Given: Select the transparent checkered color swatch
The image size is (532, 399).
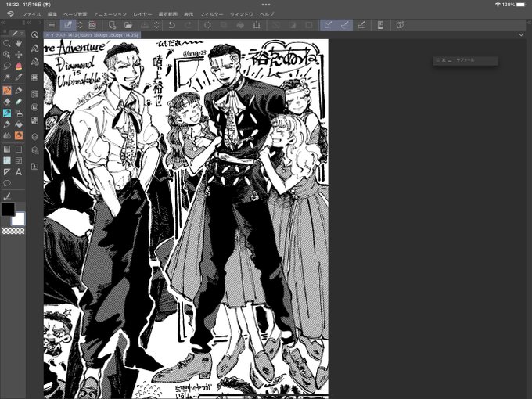Looking at the screenshot, I should pyautogui.click(x=13, y=231).
